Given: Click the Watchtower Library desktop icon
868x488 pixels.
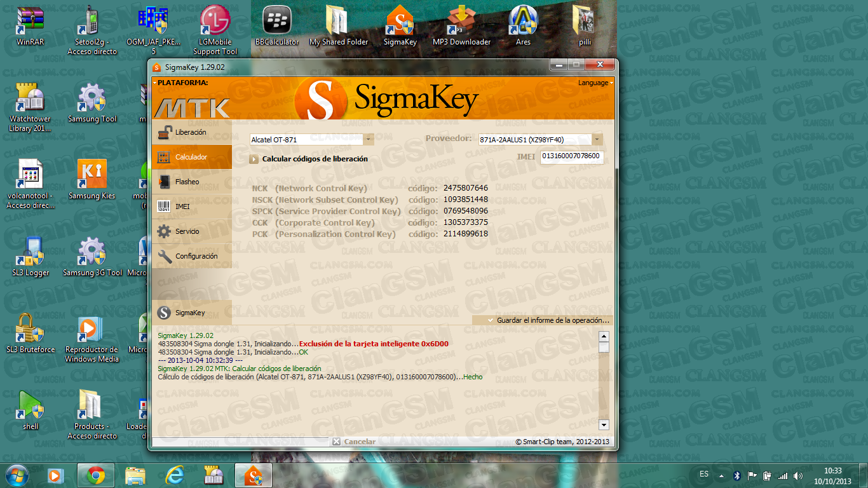Looking at the screenshot, I should (30, 107).
